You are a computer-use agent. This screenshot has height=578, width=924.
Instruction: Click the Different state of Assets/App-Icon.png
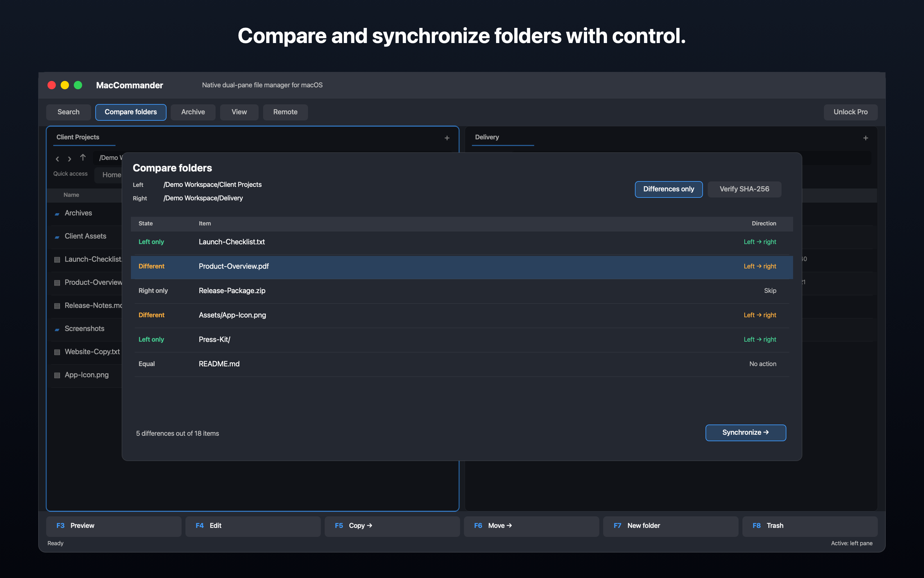[x=151, y=315]
